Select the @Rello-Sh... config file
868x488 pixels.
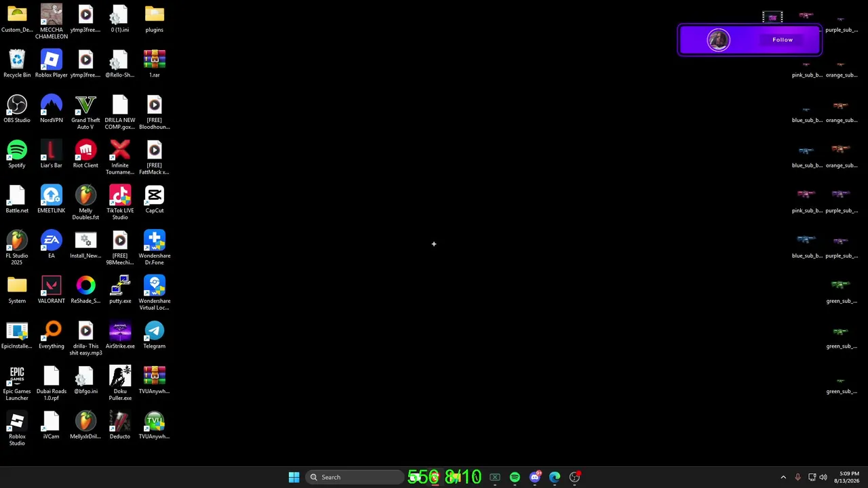coord(120,64)
